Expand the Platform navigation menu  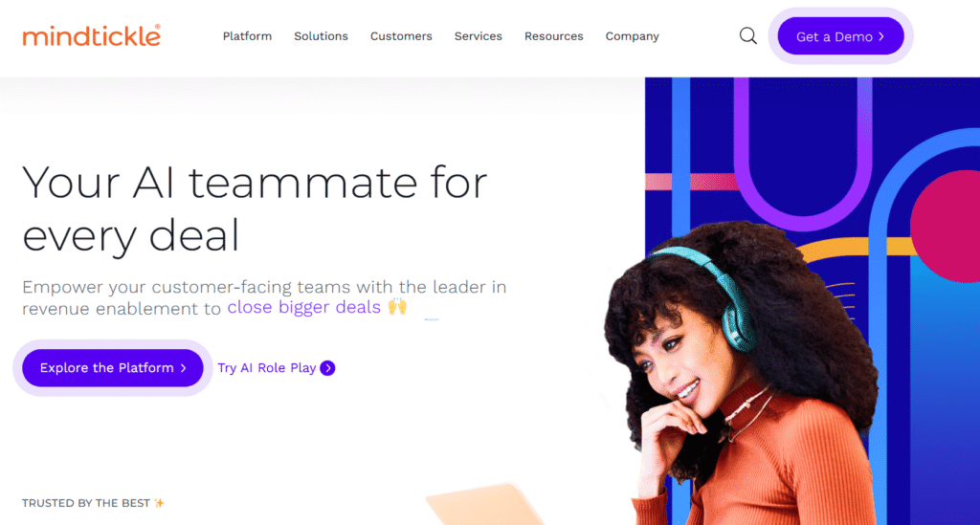point(248,36)
